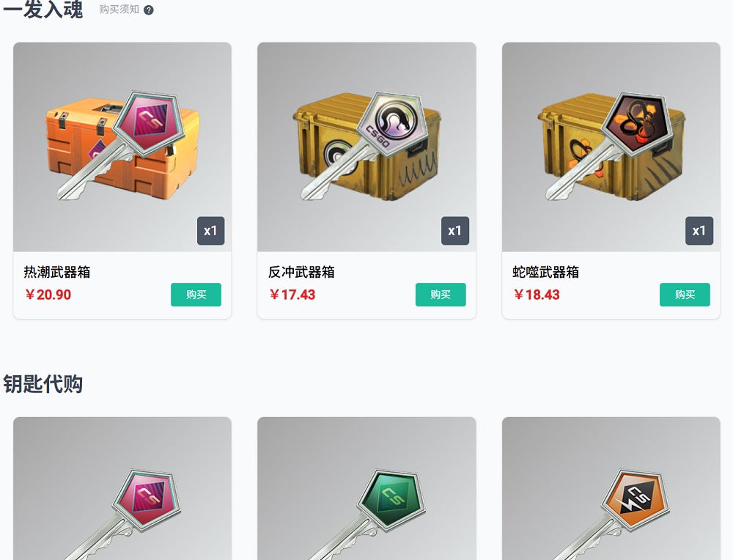Viewport: 733px width, 560px height.
Task: Click the ¥20.90 price label
Action: [x=48, y=295]
